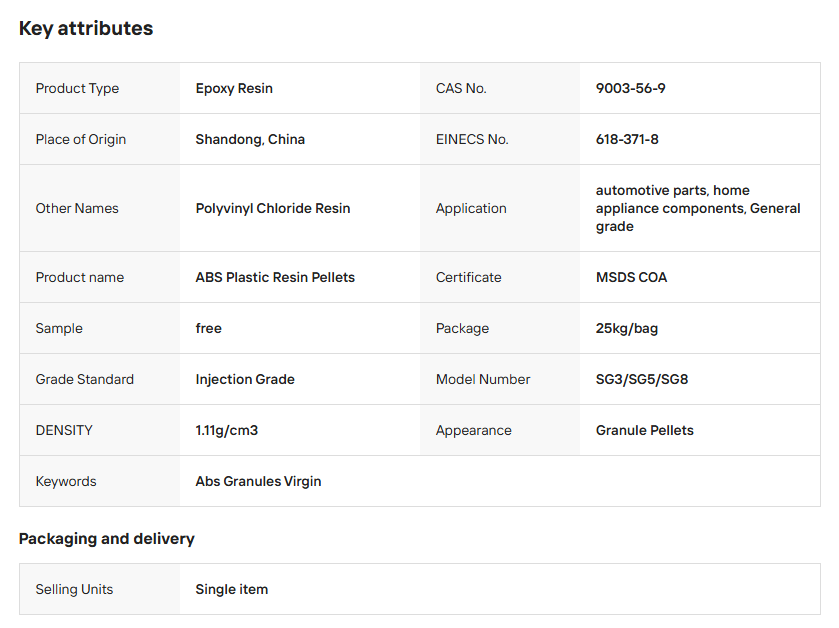Click the Model Number label cell

click(500, 379)
